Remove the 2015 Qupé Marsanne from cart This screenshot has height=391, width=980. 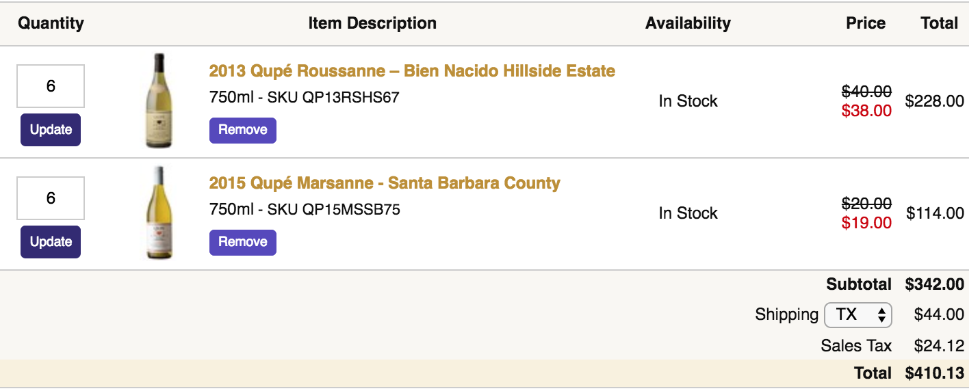tap(242, 242)
